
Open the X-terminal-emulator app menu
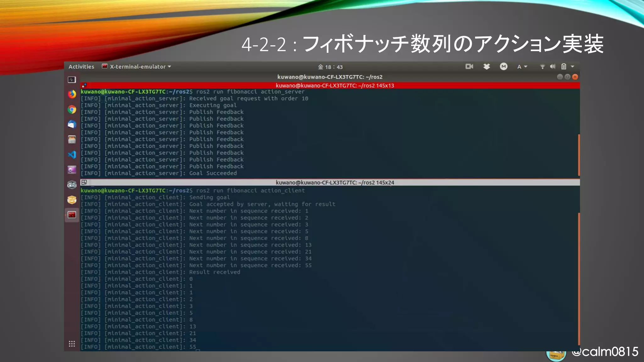(x=136, y=67)
